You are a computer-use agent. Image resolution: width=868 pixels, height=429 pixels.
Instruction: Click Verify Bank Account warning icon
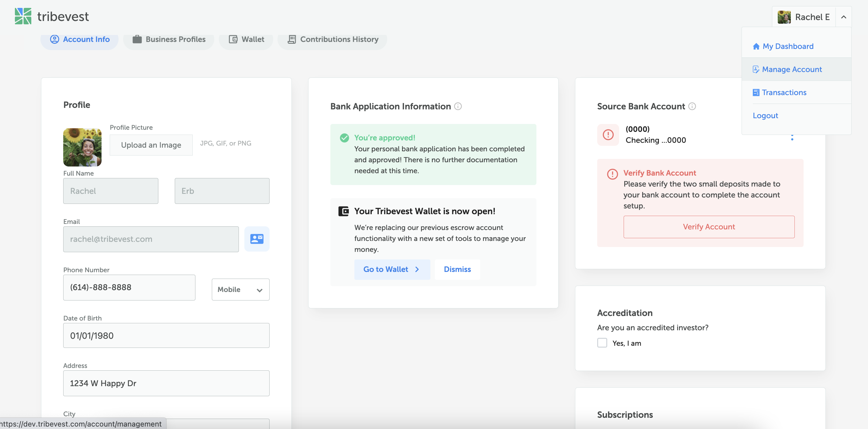[612, 174]
